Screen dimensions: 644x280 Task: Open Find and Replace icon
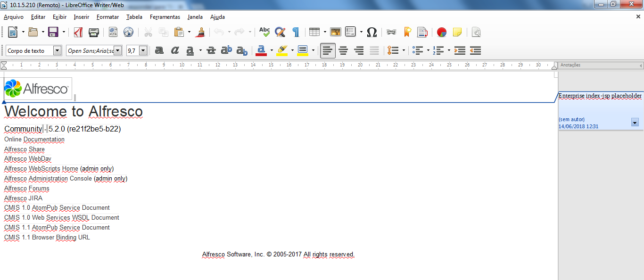pos(280,32)
